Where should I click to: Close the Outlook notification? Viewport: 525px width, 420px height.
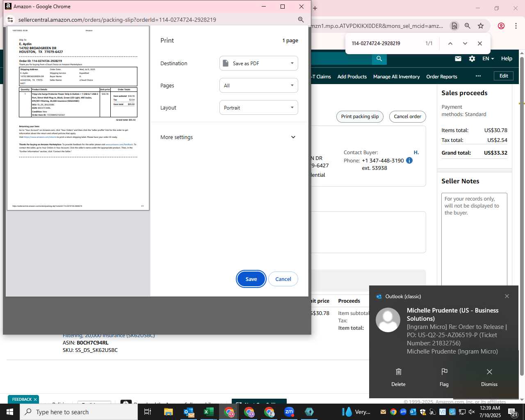click(507, 296)
